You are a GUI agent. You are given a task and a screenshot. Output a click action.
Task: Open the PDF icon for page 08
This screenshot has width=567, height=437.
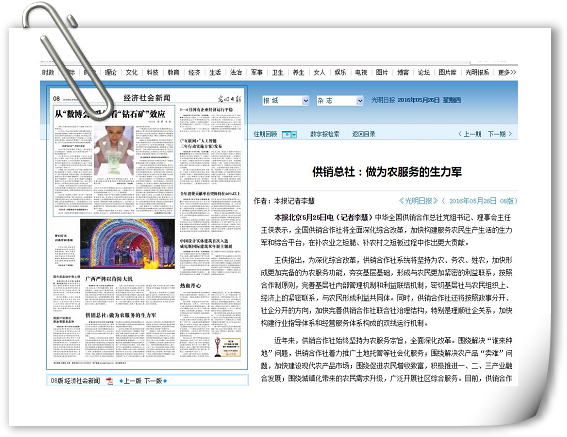[110, 381]
